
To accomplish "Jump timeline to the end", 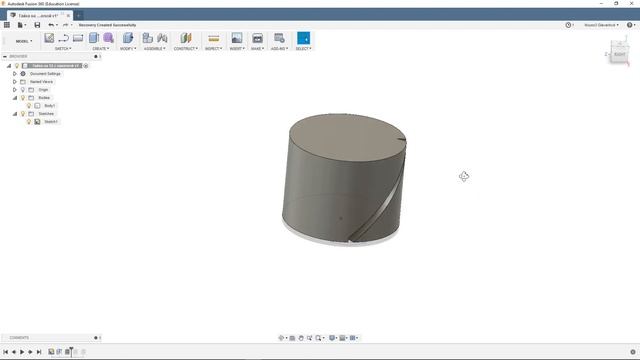I will click(x=39, y=352).
